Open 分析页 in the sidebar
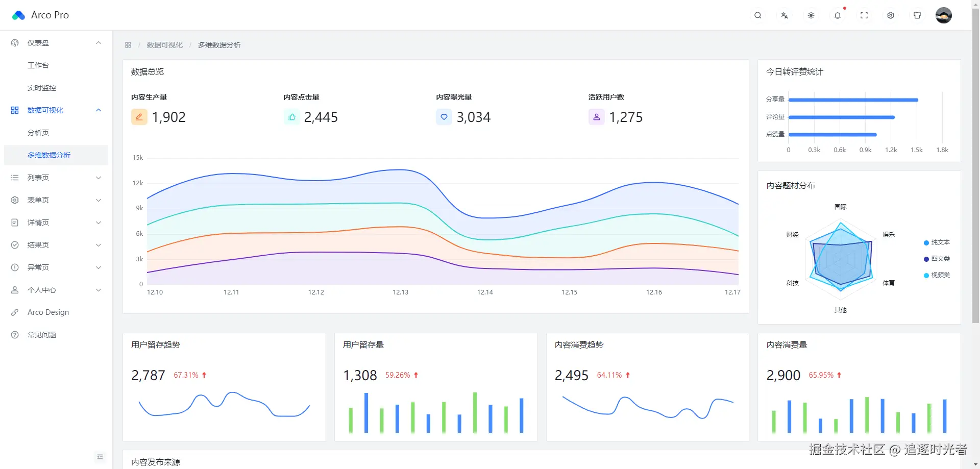 click(x=38, y=133)
